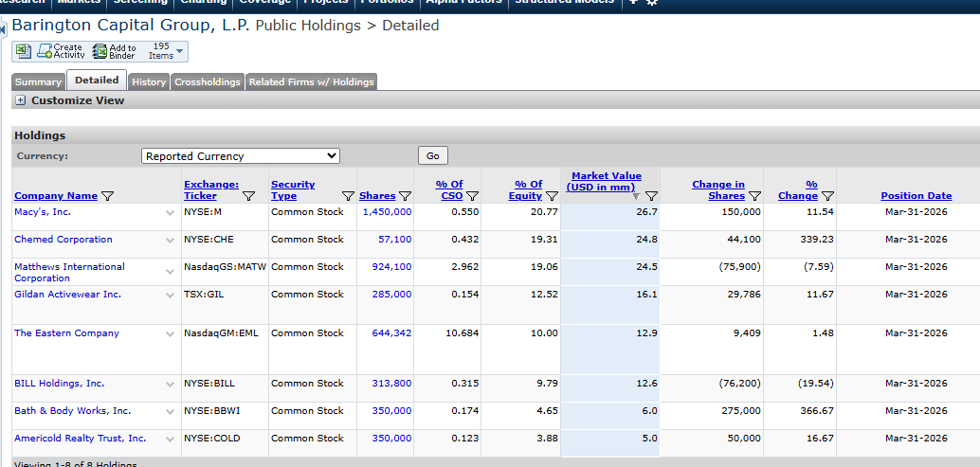
Task: Click Matthews shares value 924,100
Action: (x=391, y=266)
